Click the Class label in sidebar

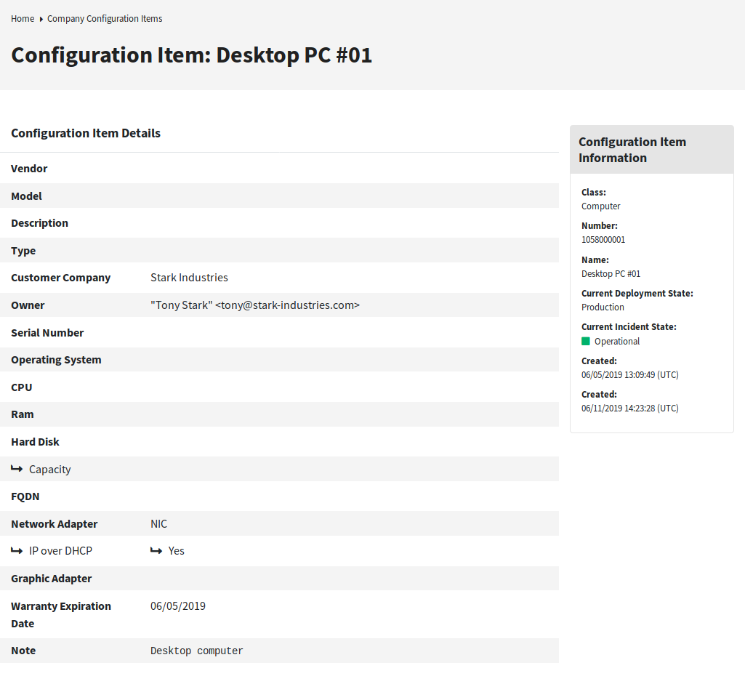click(x=593, y=193)
